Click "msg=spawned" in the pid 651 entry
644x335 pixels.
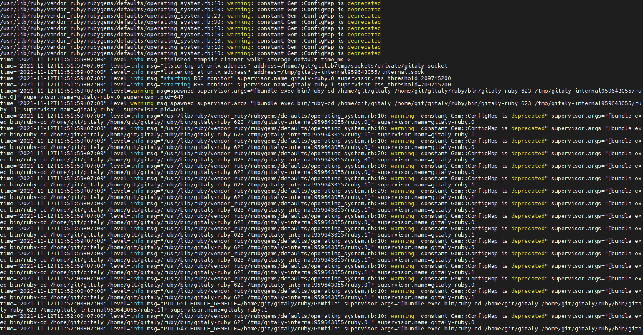[175, 103]
